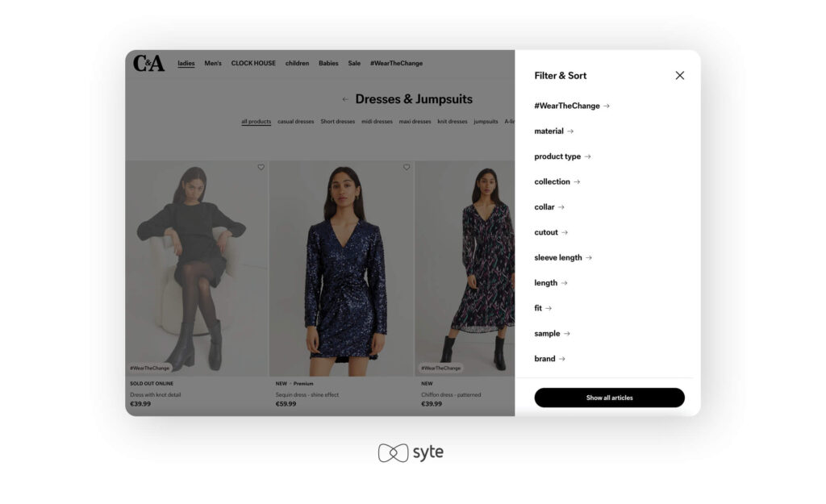Expand the #WearTheChange filter in panel
This screenshot has height=504, width=826.
pyautogui.click(x=572, y=106)
